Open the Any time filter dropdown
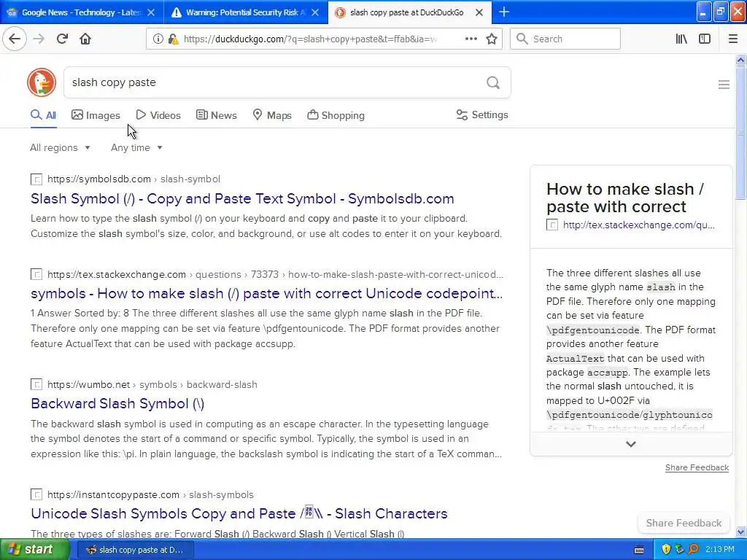The image size is (747, 560). click(x=136, y=147)
